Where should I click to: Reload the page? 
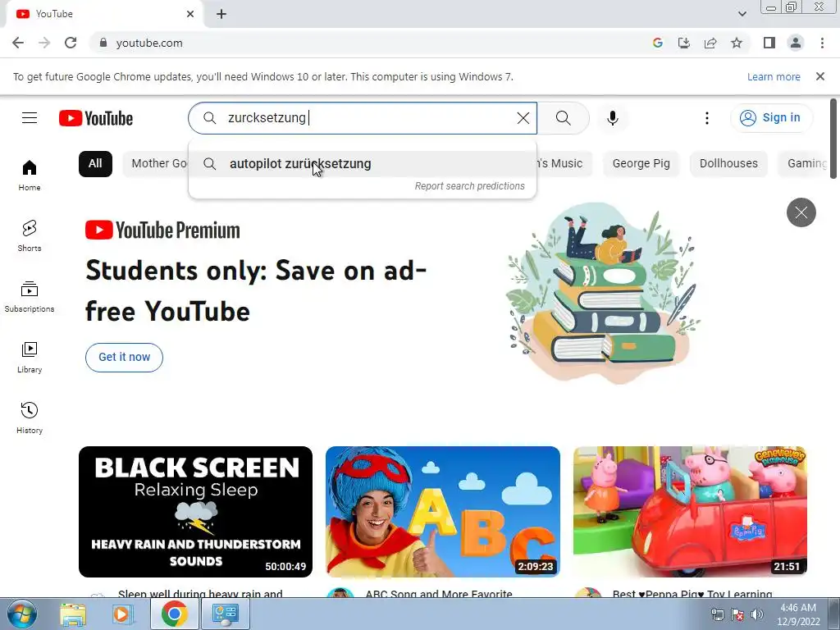coord(71,43)
